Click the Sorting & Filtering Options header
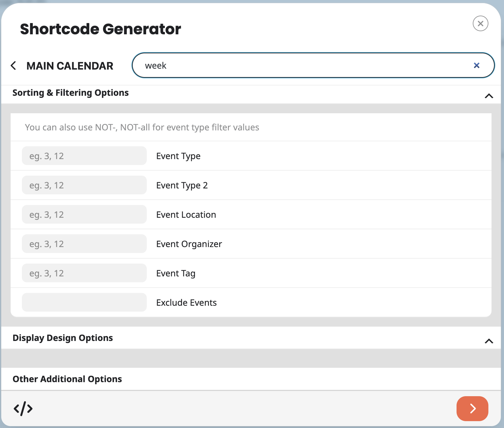The image size is (504, 428). pos(71,93)
